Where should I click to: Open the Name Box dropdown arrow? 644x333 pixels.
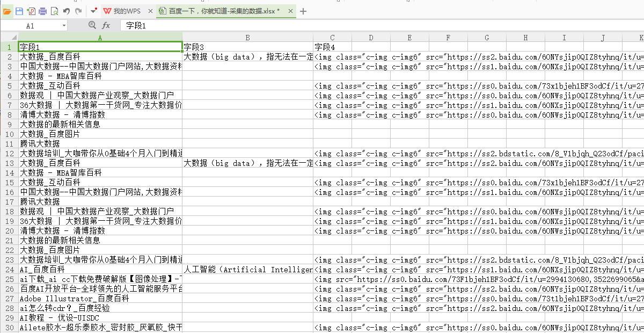(64, 25)
